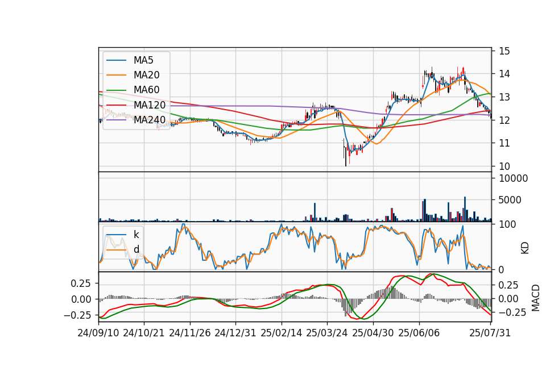Click the purple MA240 legend line sample

[x=116, y=120]
